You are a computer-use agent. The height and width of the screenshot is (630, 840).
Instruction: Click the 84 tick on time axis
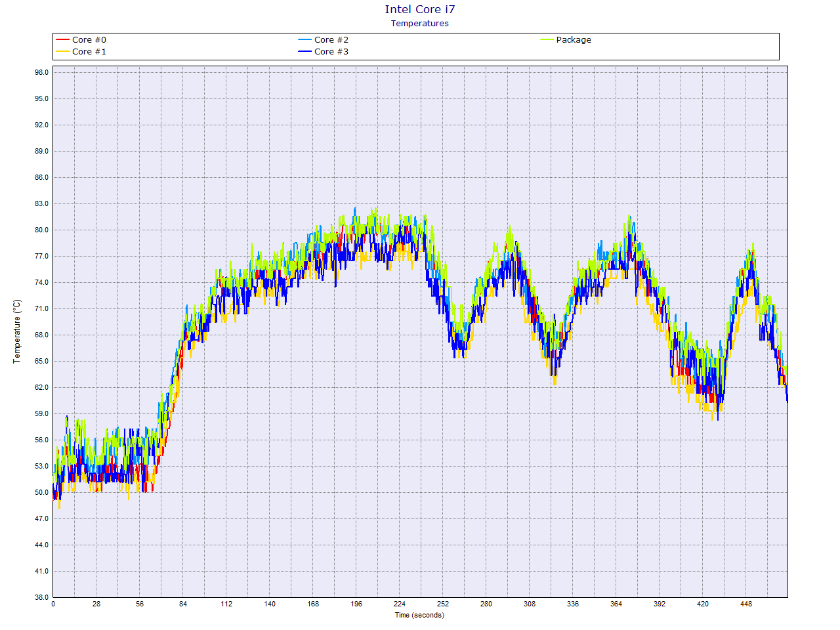click(183, 604)
